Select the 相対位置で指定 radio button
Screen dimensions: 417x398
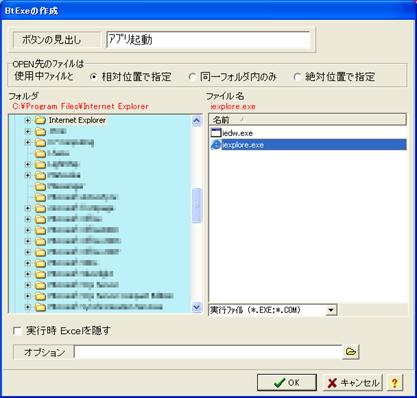point(94,77)
